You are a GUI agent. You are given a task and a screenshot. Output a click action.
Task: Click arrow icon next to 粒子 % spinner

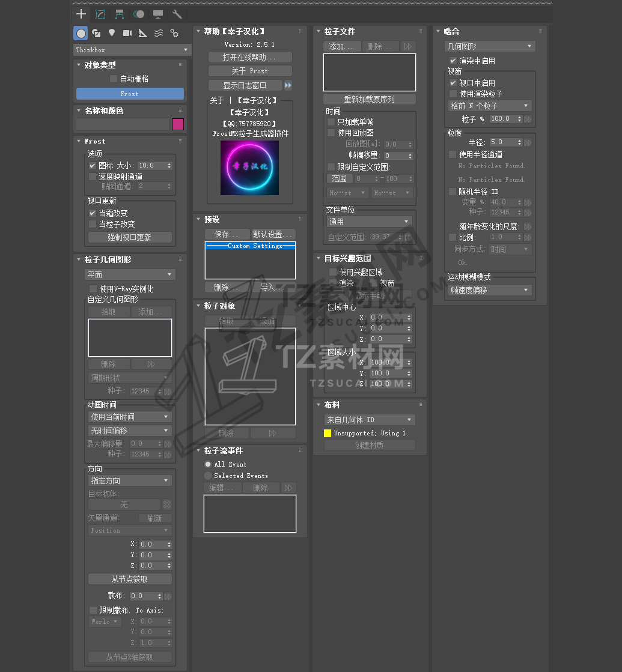click(x=528, y=119)
